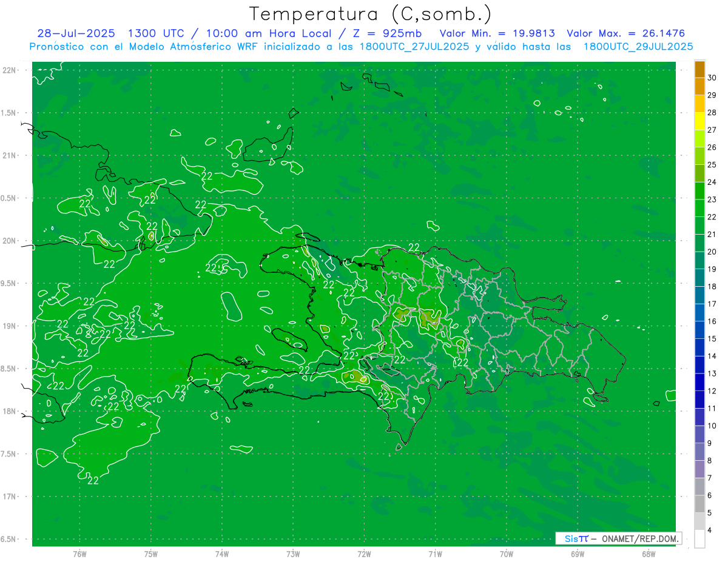Viewport: 728px width, 562px height.
Task: Click color scale label "21"
Action: (712, 235)
